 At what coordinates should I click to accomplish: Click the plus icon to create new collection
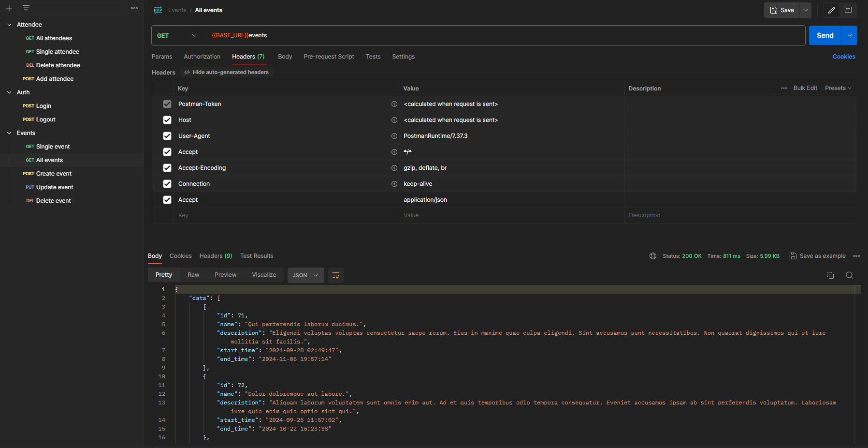click(x=9, y=8)
